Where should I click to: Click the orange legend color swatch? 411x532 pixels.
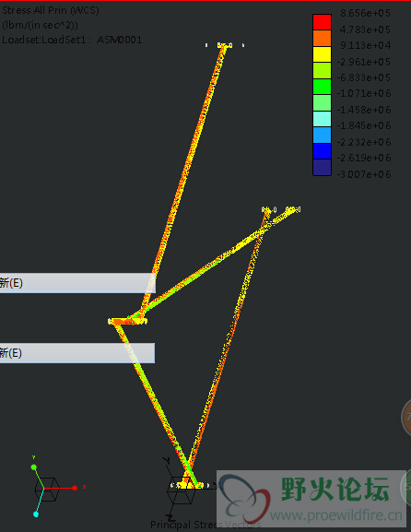[x=322, y=39]
